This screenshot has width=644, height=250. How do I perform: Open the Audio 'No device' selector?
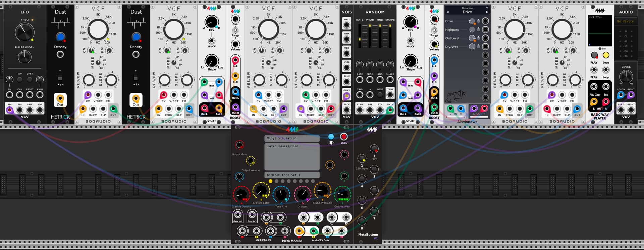point(626,21)
